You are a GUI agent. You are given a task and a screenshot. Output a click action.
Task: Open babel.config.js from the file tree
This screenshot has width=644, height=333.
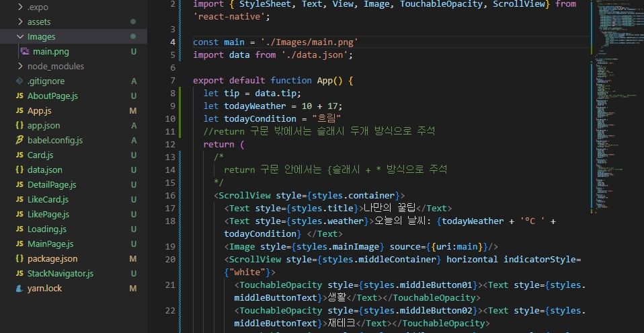tap(55, 140)
